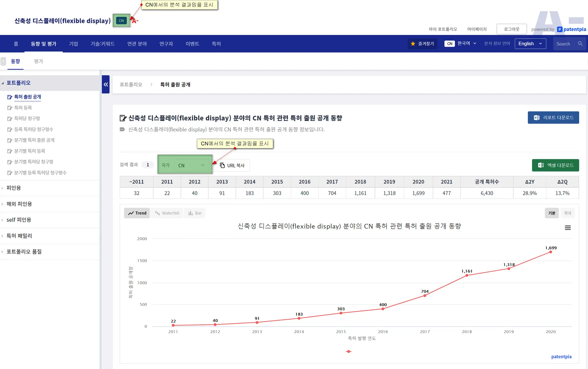
Task: Switch chart to Waterfall view
Action: pyautogui.click(x=167, y=213)
